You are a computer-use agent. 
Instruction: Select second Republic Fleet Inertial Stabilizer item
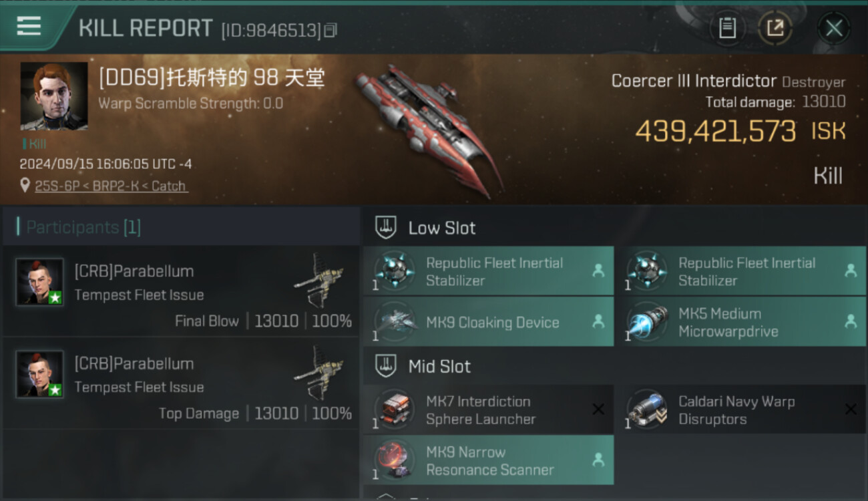coord(740,271)
